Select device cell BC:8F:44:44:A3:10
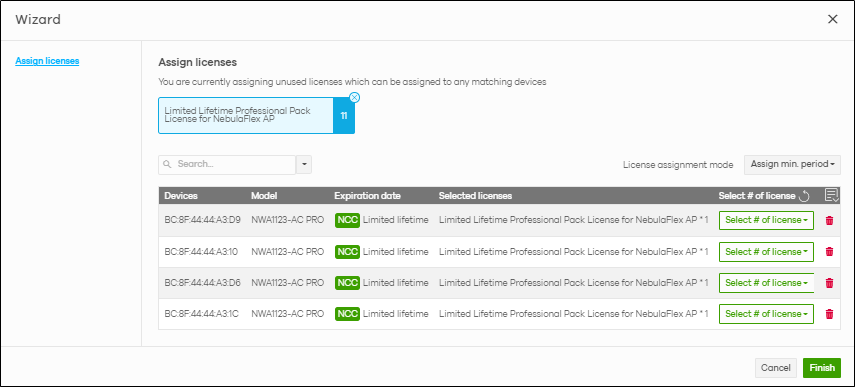The image size is (855, 387). click(201, 251)
